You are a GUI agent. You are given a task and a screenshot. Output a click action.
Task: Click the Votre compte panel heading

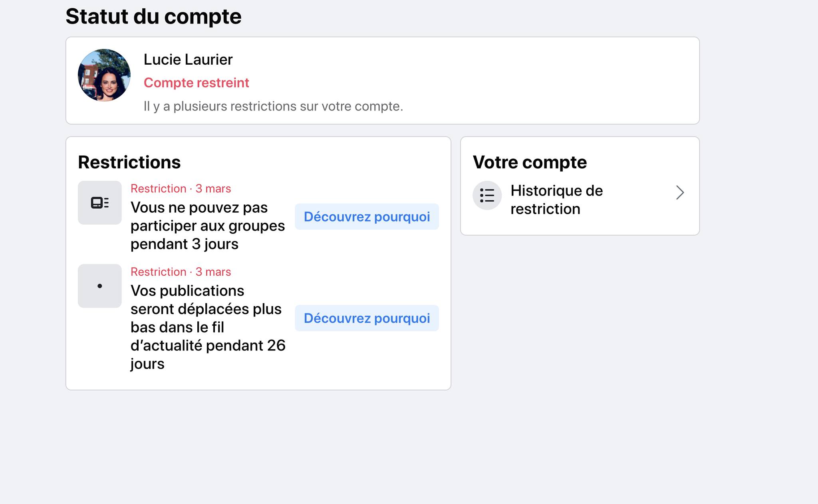(530, 162)
